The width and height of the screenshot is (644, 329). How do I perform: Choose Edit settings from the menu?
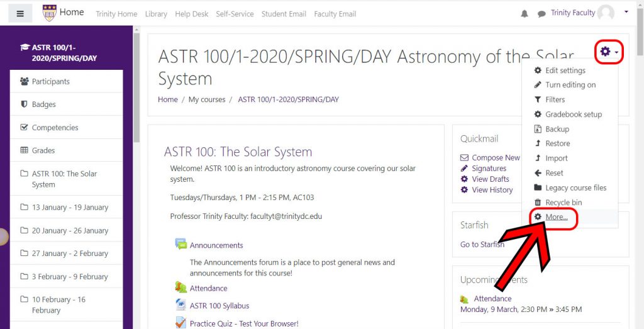(x=565, y=70)
